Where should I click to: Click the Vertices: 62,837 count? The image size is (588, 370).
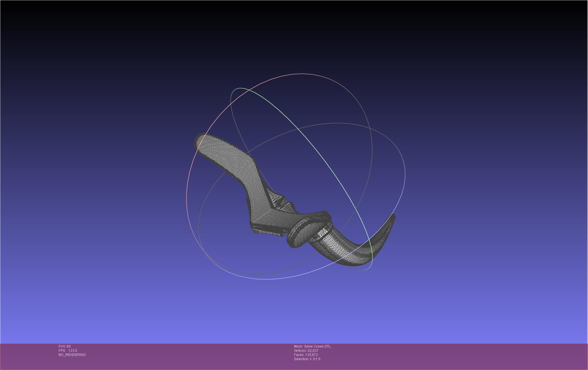click(306, 351)
